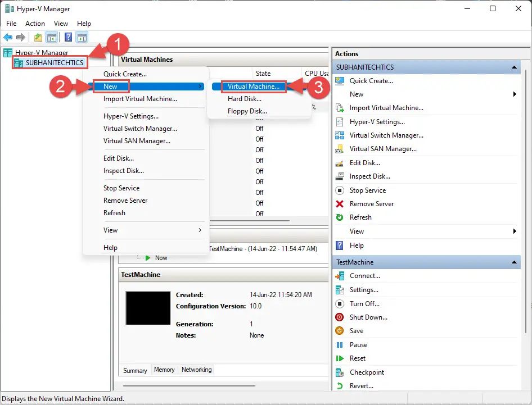The width and height of the screenshot is (532, 405).
Task: Click the Forward arrow toolbar icon
Action: pos(21,37)
